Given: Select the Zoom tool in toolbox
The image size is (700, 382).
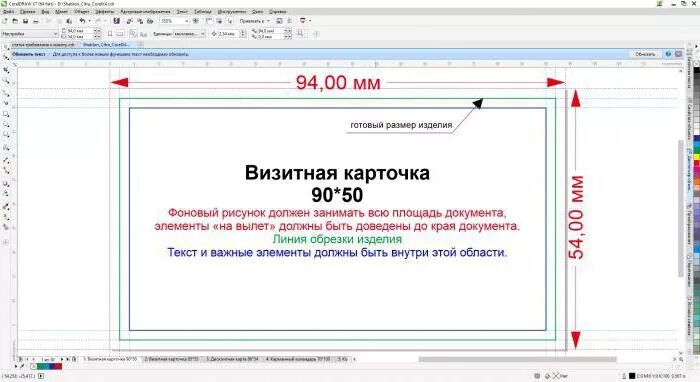Looking at the screenshot, I should tap(6, 81).
